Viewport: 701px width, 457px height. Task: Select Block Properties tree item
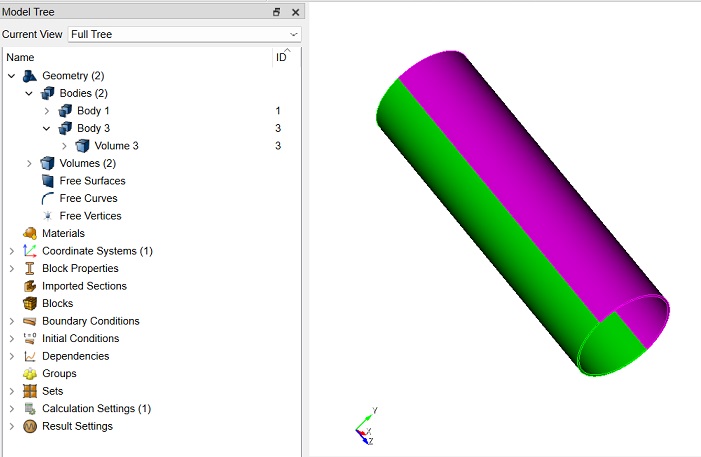tap(80, 269)
